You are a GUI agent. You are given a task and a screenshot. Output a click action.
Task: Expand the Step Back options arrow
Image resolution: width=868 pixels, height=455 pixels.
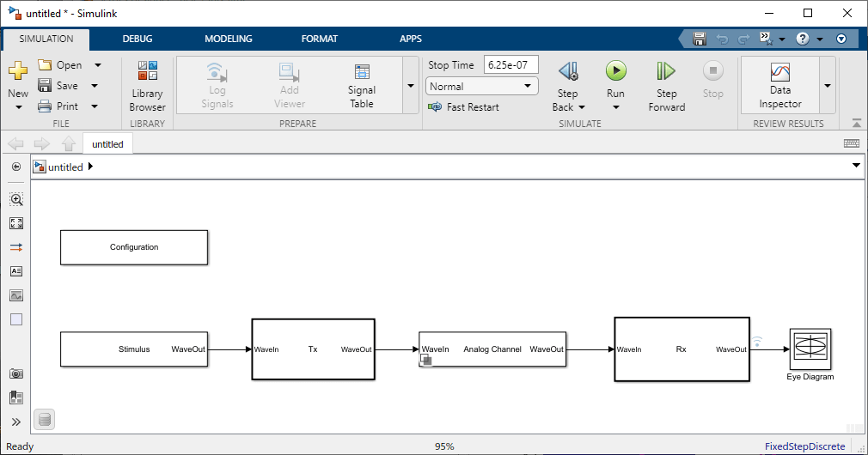pos(582,107)
